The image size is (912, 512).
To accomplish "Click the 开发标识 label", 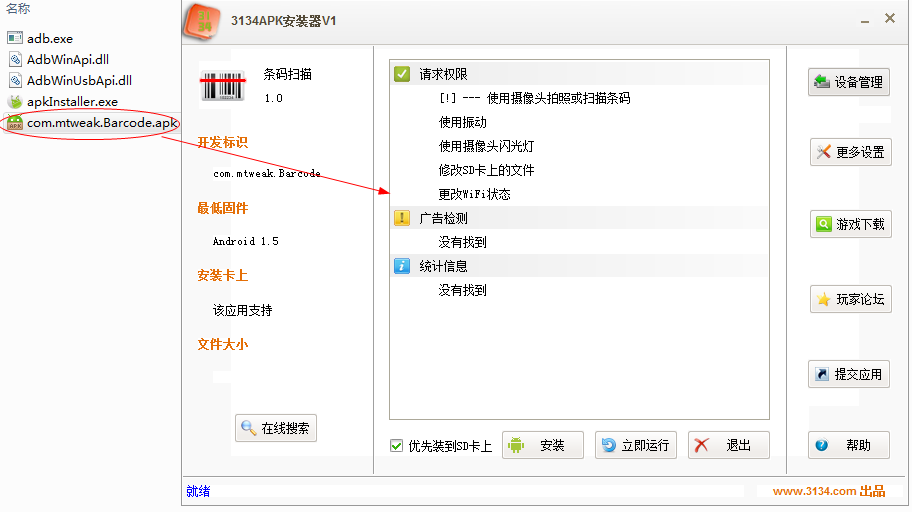I will (x=222, y=143).
